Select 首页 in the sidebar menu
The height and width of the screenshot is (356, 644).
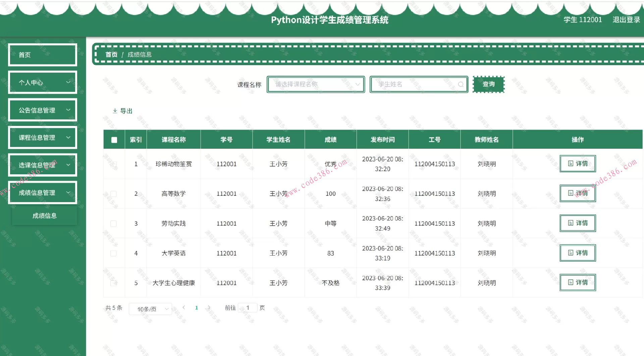click(43, 54)
